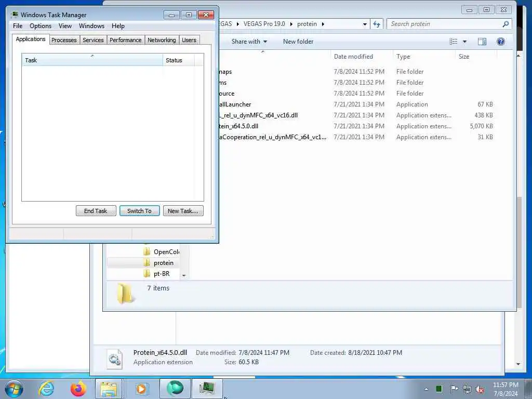Toggle the preview pane icon

point(482,42)
